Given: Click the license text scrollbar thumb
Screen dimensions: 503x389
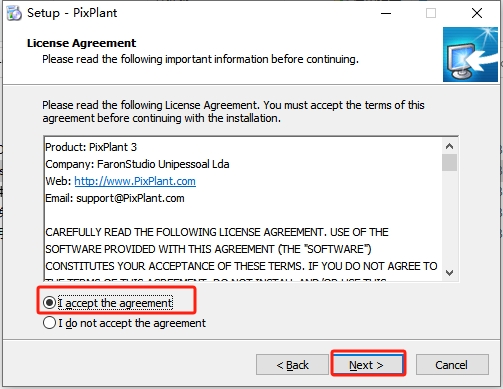Looking at the screenshot, I should coord(449,162).
